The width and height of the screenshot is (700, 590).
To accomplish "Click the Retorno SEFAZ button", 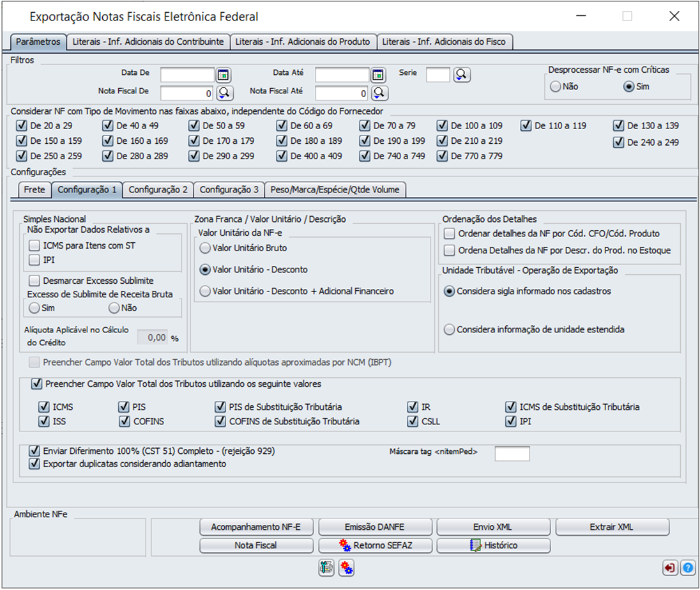I will click(x=375, y=545).
